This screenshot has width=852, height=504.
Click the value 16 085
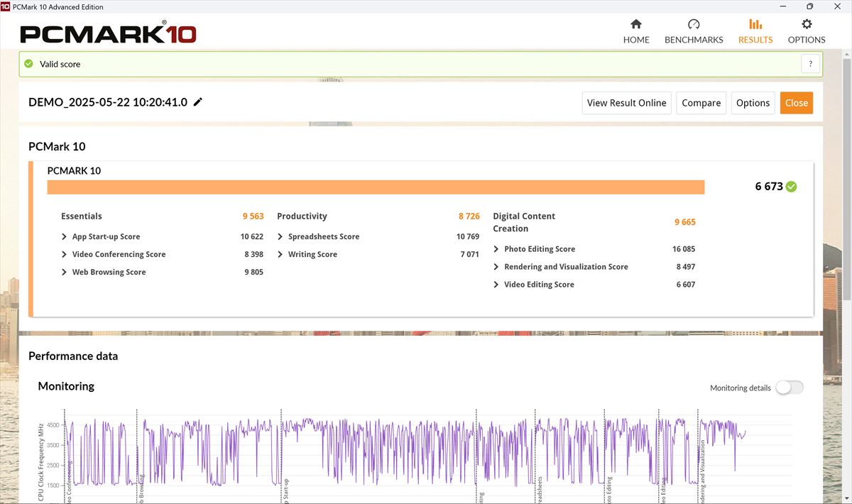tap(684, 249)
